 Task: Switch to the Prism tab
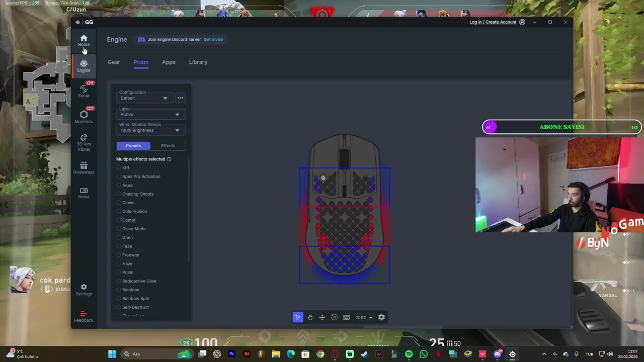(141, 62)
